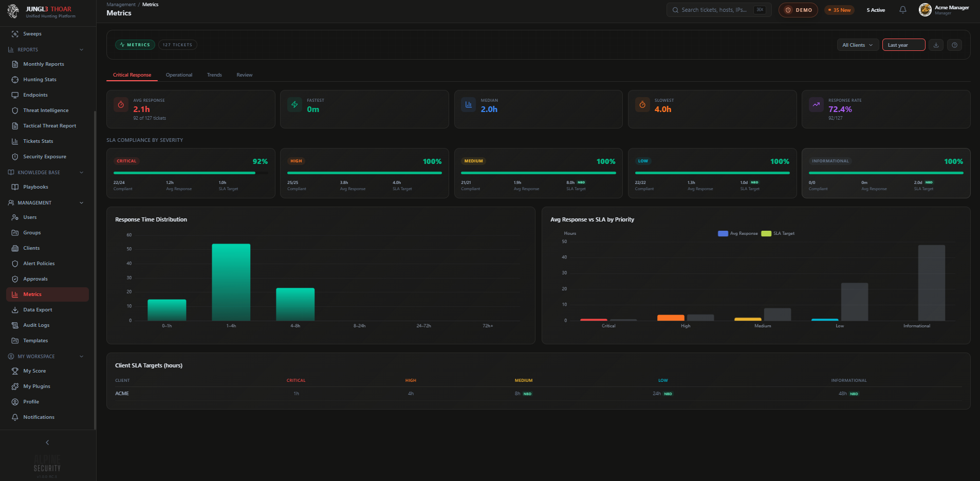Viewport: 980px width, 481px height.
Task: Go to Hunting Stats
Action: [47, 80]
